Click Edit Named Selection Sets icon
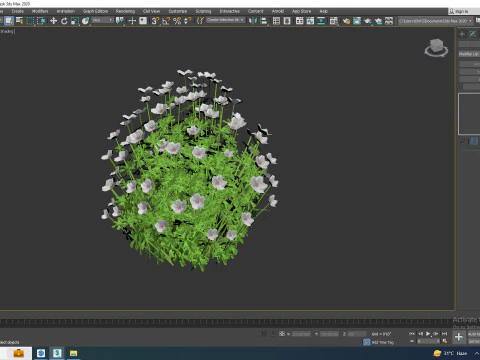The height and width of the screenshot is (360, 480). point(200,21)
